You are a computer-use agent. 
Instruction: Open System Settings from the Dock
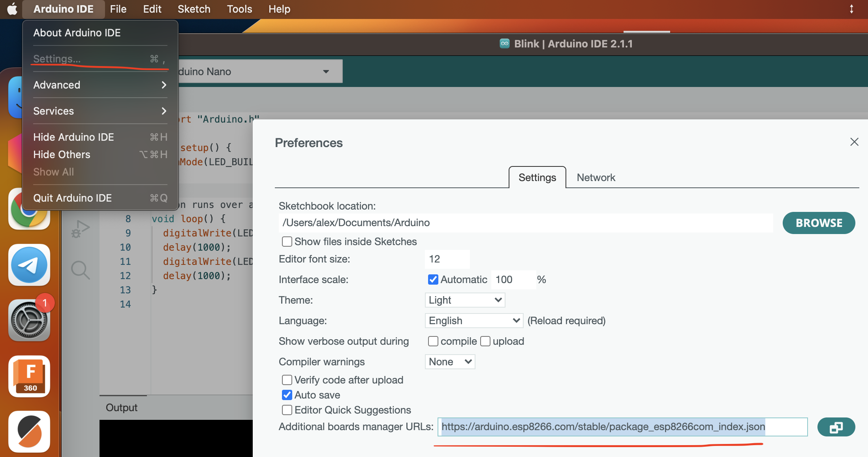(x=29, y=320)
